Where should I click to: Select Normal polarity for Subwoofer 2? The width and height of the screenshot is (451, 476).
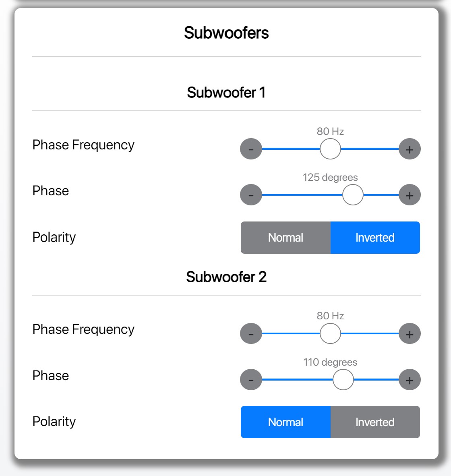click(x=285, y=422)
